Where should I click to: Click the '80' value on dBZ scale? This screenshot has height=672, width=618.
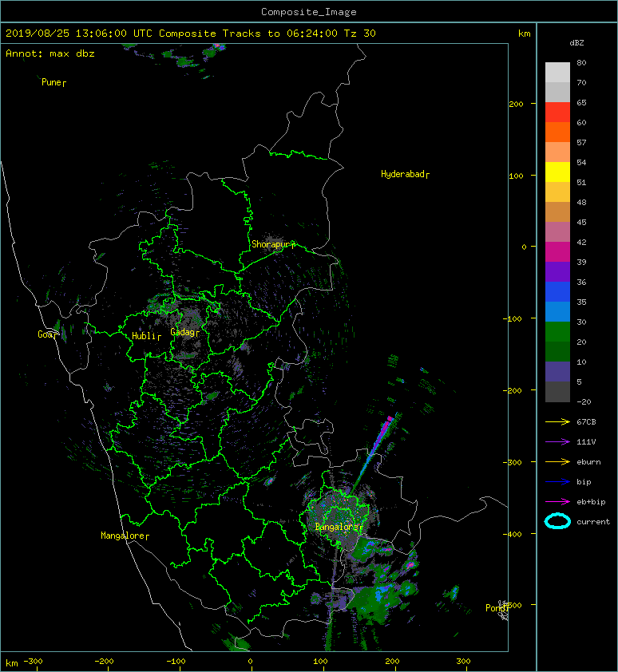click(x=581, y=62)
